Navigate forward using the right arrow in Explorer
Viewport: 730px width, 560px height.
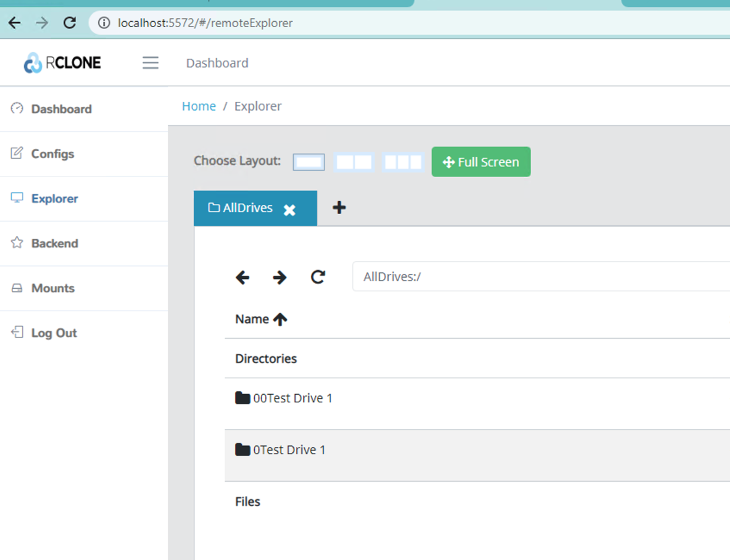[x=279, y=277]
